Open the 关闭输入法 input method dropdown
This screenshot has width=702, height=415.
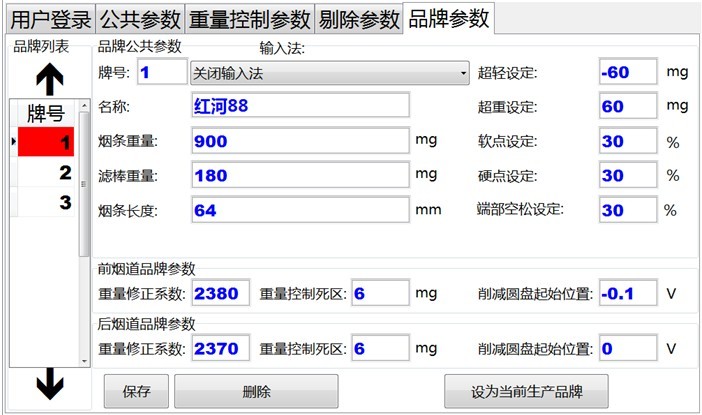pyautogui.click(x=329, y=73)
